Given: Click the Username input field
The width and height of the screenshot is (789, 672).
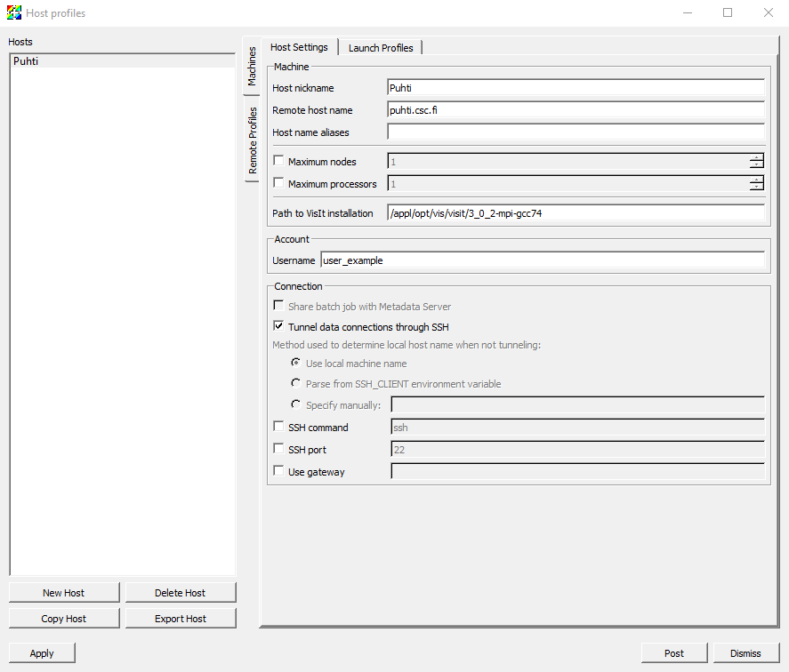Looking at the screenshot, I should pos(542,261).
